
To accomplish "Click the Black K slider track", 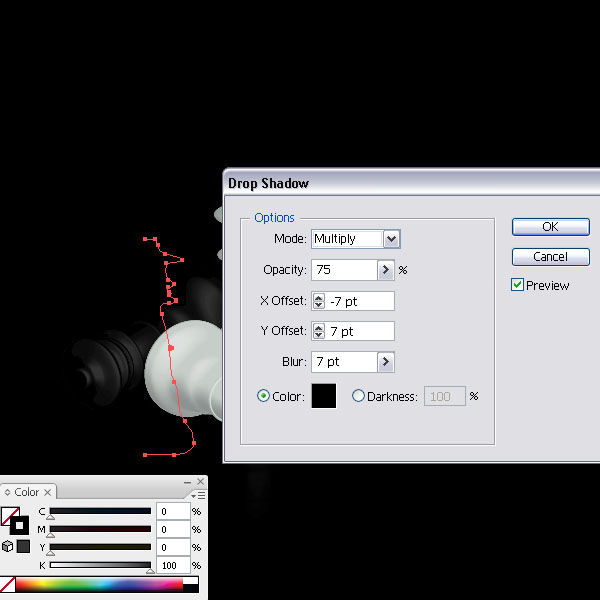I will [x=100, y=565].
